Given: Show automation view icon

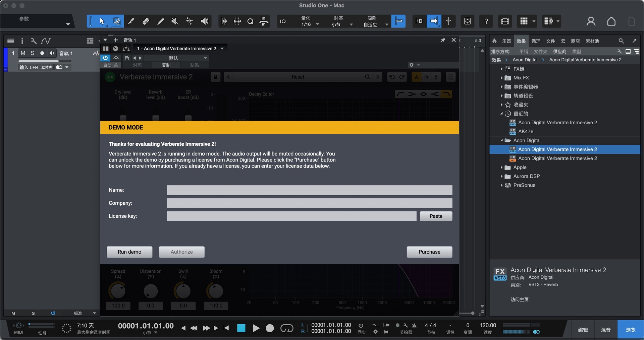Looking at the screenshot, I should [46, 41].
